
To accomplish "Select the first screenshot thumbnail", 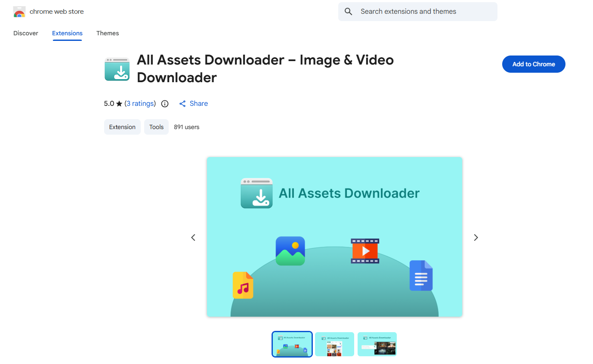I will (x=292, y=344).
